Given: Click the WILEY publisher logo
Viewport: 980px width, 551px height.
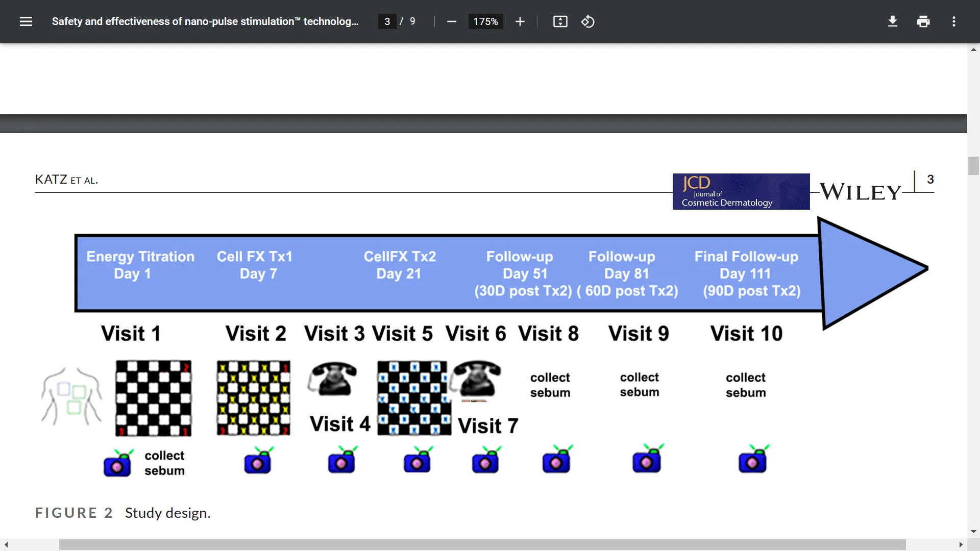Looking at the screenshot, I should (861, 192).
